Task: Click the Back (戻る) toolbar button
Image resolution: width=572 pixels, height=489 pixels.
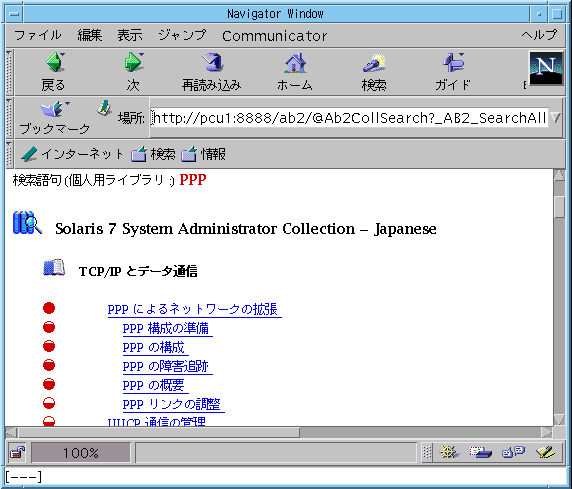Action: (54, 71)
